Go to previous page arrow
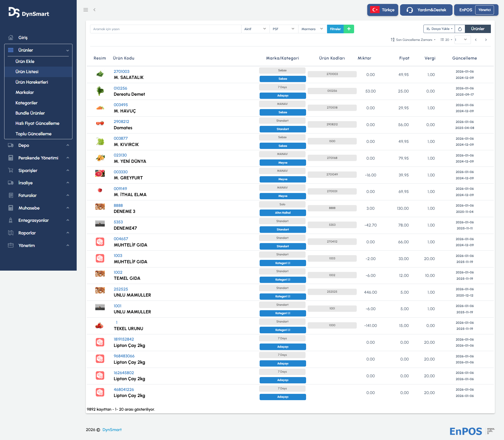 pos(476,40)
